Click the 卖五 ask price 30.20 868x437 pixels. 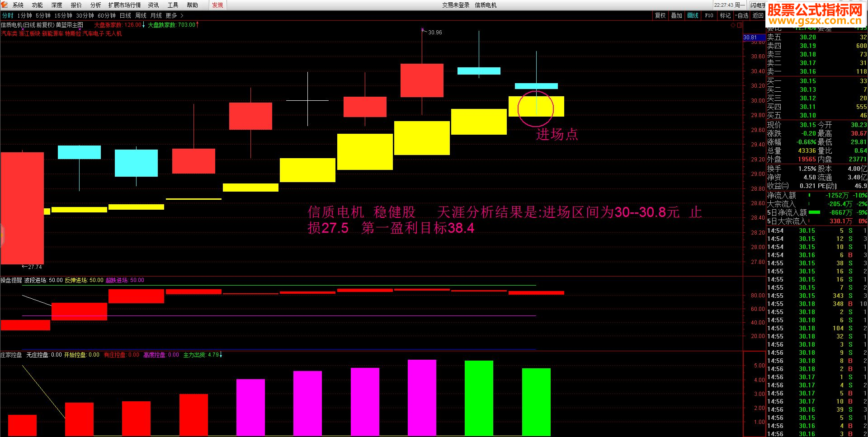(808, 37)
